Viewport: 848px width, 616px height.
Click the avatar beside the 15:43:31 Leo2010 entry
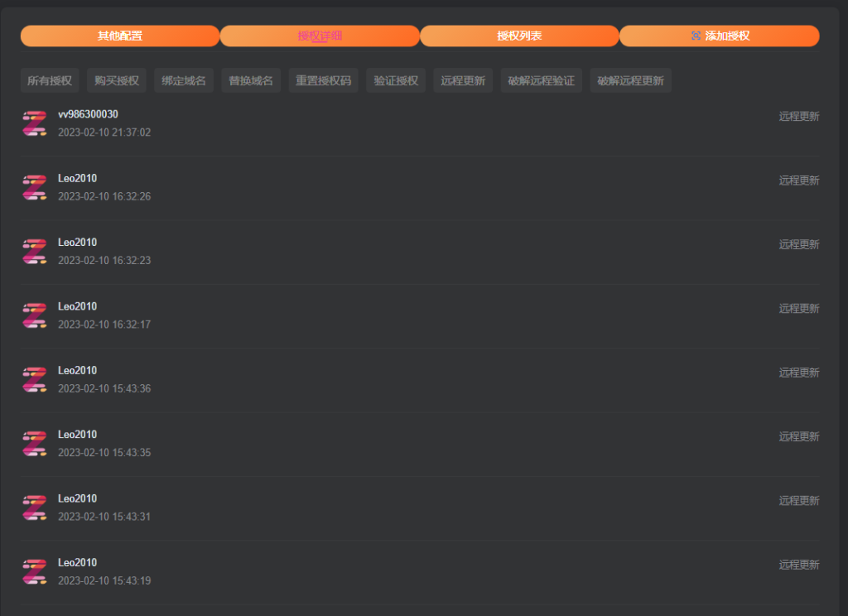click(x=35, y=508)
